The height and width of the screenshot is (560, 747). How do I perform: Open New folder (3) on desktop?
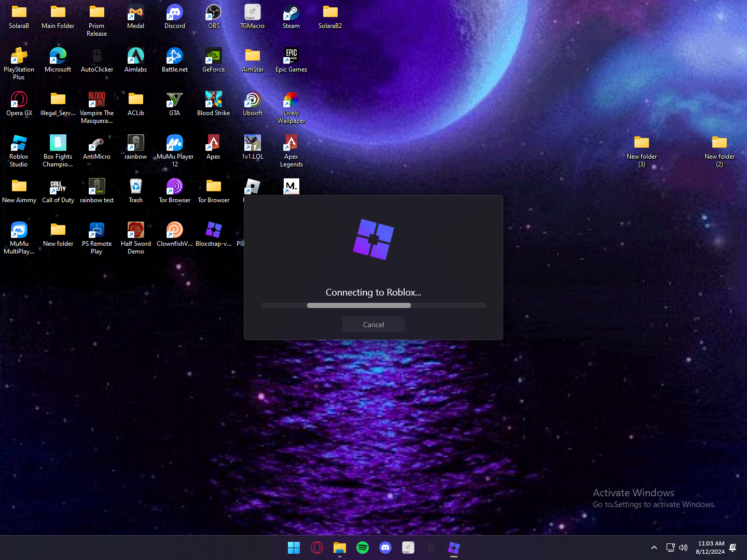pos(642,151)
